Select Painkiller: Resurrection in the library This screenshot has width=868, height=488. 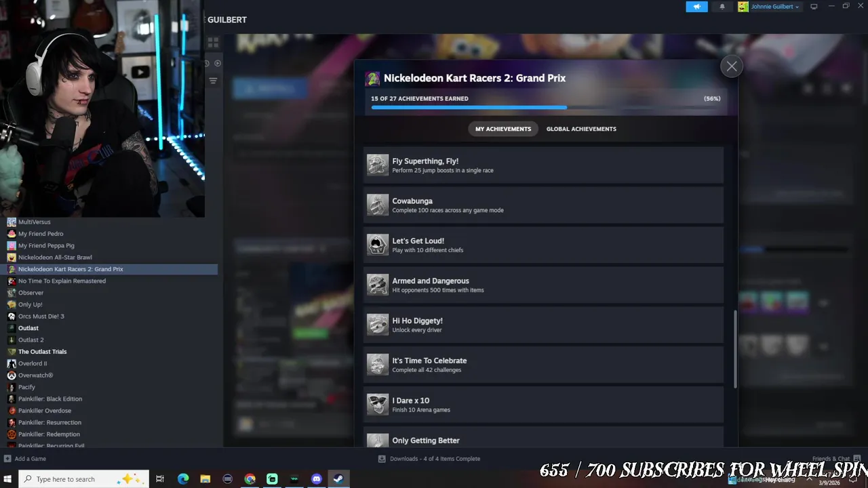(50, 422)
